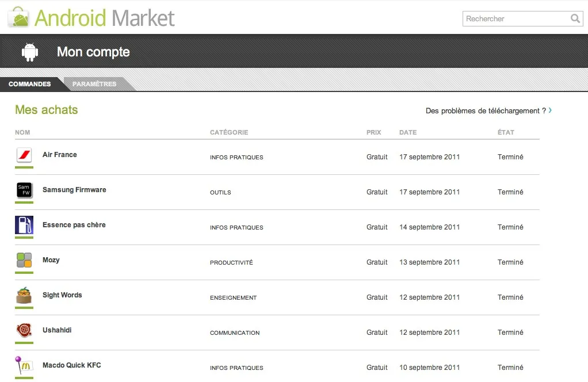This screenshot has height=382, width=588.
Task: Open the Samsung Firmware app icon
Action: 24,190
